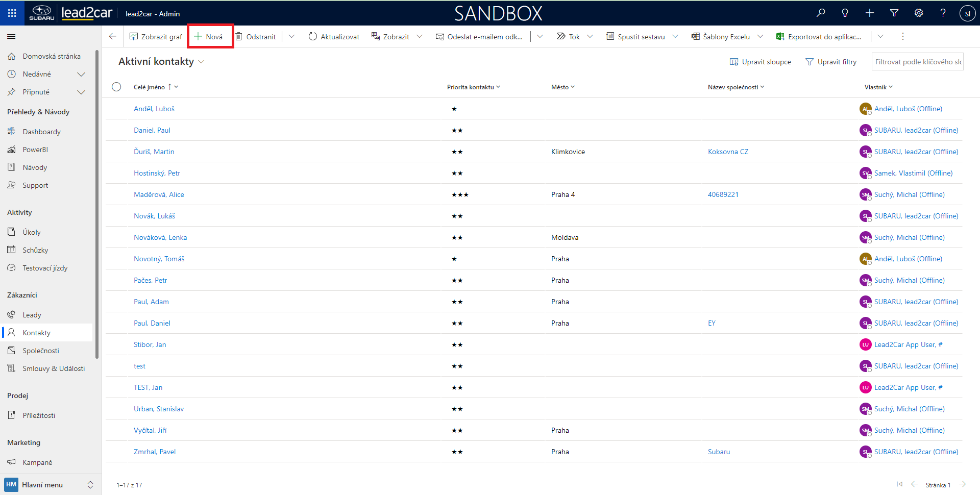This screenshot has height=495, width=980.
Task: Open the settings gear icon
Action: tap(919, 13)
